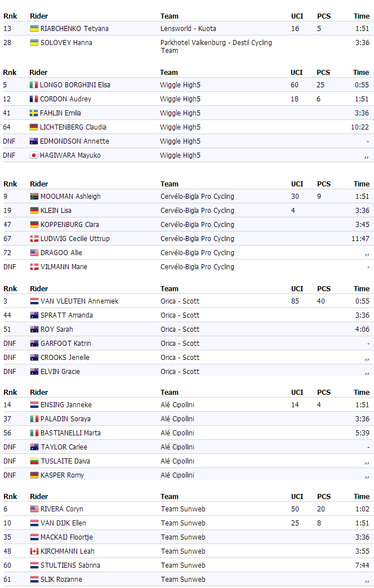Click Cervélo-Bigla Pro Cycling beside KLEIN Lisa
Screen dimensions: 374x588
tap(197, 211)
